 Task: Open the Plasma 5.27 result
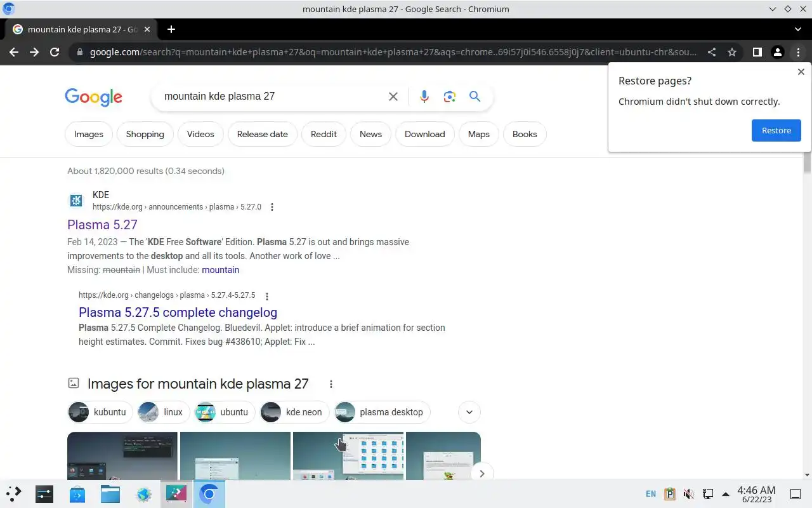(x=102, y=225)
